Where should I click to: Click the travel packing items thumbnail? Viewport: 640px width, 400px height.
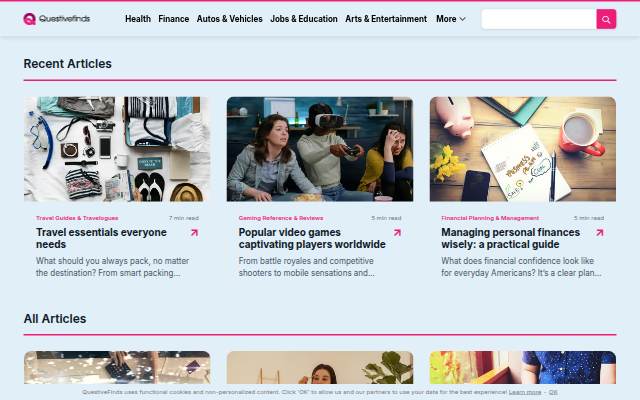point(117,149)
